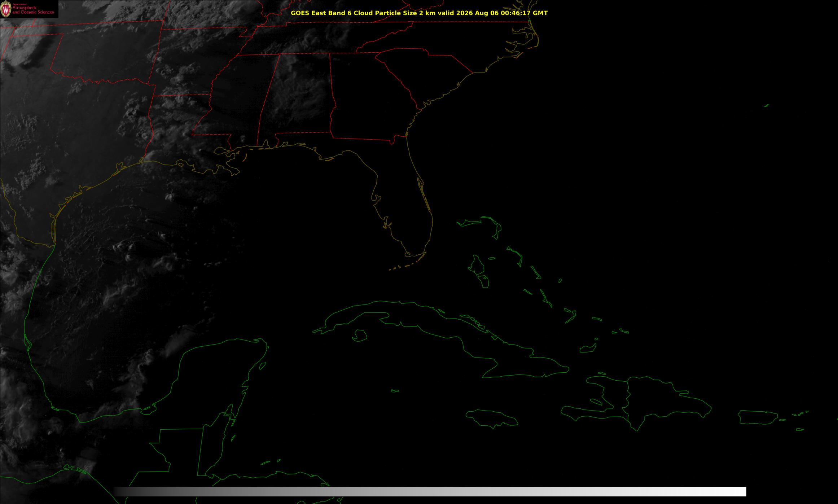Click inside the Mississippi state outline
Viewport: 838px width, 504px height.
coord(234,101)
